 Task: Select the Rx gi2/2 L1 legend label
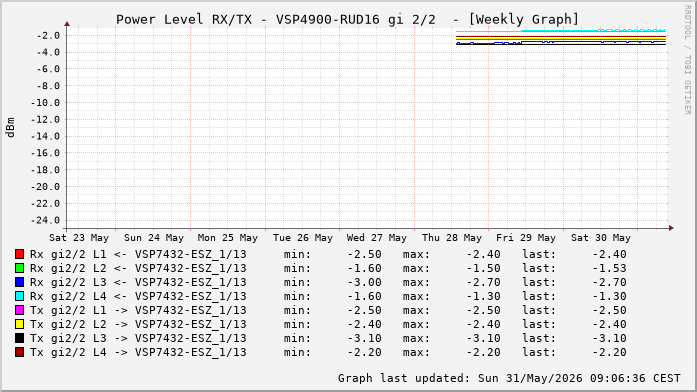(x=138, y=254)
